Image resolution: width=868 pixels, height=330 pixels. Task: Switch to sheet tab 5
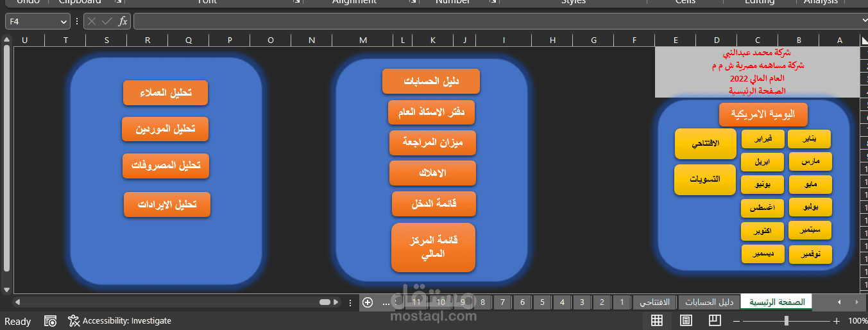point(542,302)
